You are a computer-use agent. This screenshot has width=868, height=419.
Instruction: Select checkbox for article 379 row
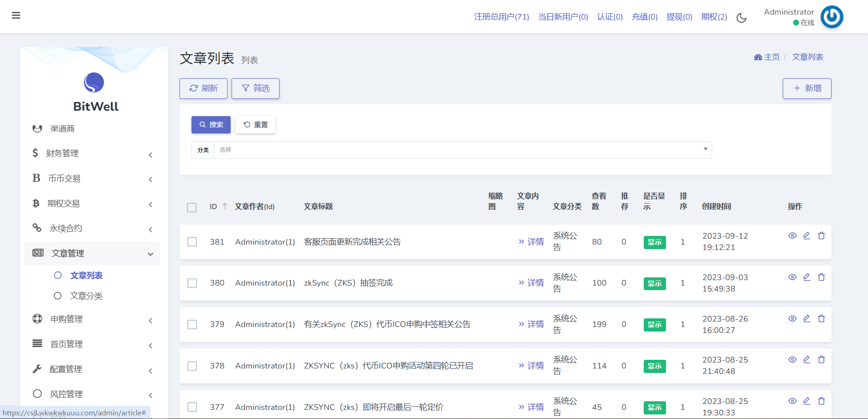coord(192,324)
